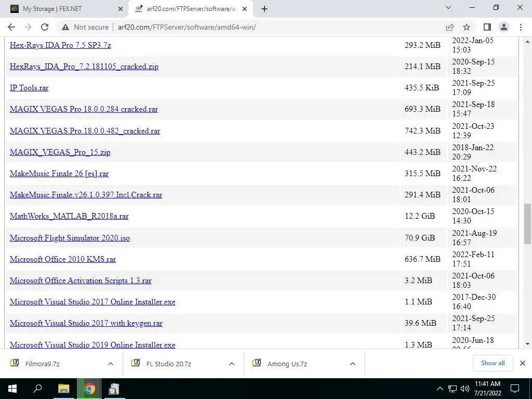
Task: Open the network status tray icon
Action: (x=453, y=389)
